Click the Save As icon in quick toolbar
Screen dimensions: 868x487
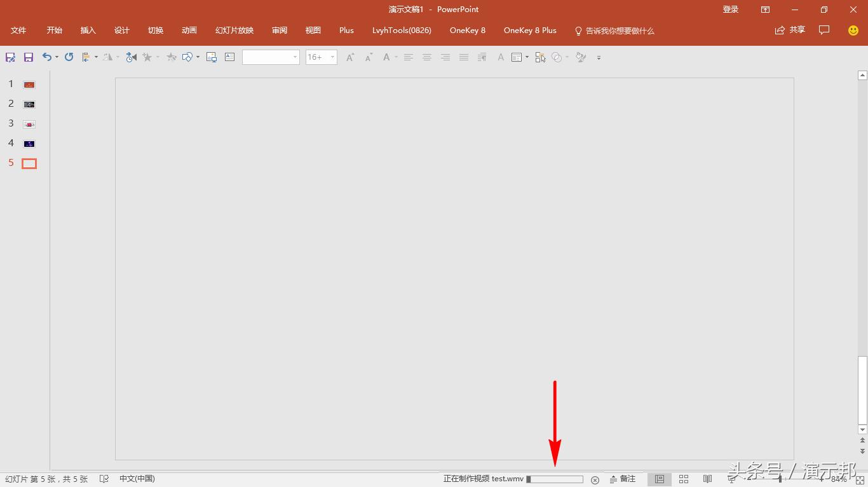click(10, 57)
